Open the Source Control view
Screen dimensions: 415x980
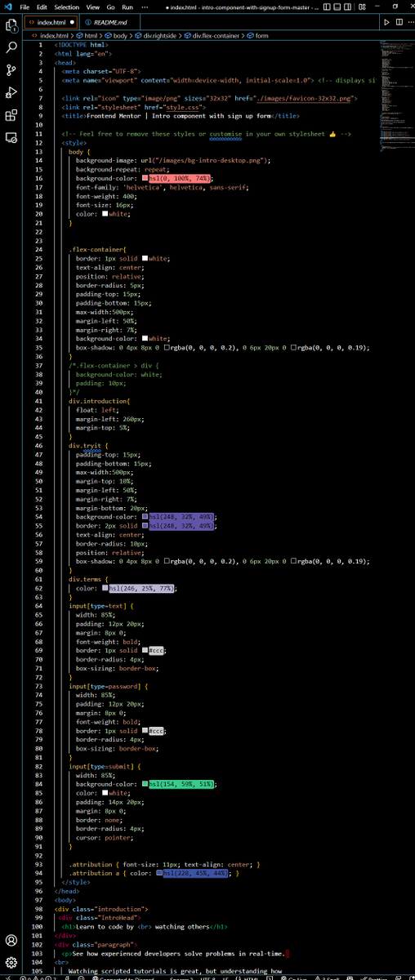pos(11,70)
